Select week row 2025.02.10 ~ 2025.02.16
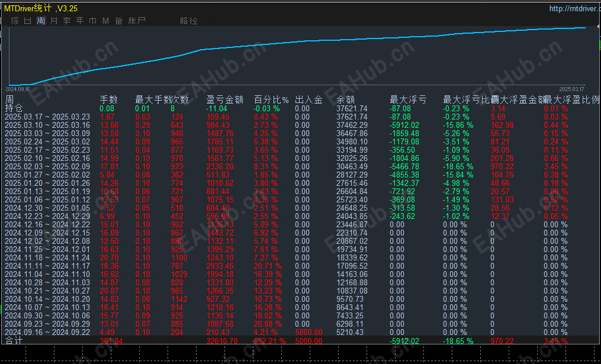601x364 pixels. [x=47, y=158]
